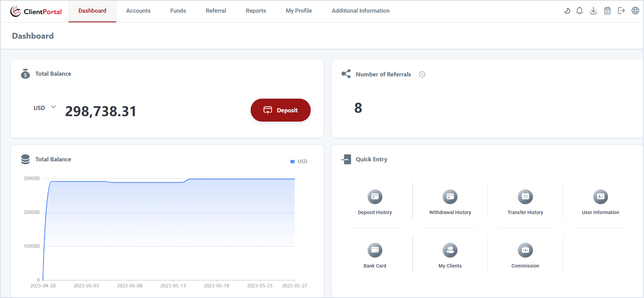Open Additional Information menu
The image size is (644, 298).
pyautogui.click(x=360, y=11)
